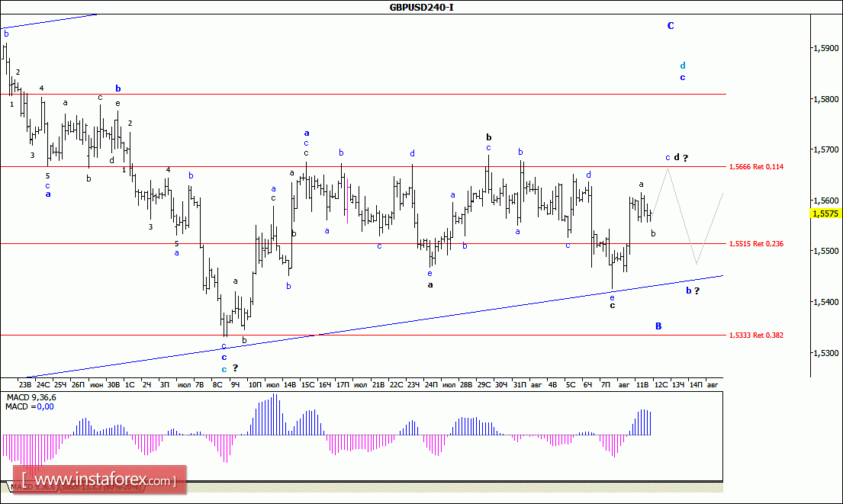Click the 'c d ?' forecast wave label
The width and height of the screenshot is (843, 504).
(677, 157)
